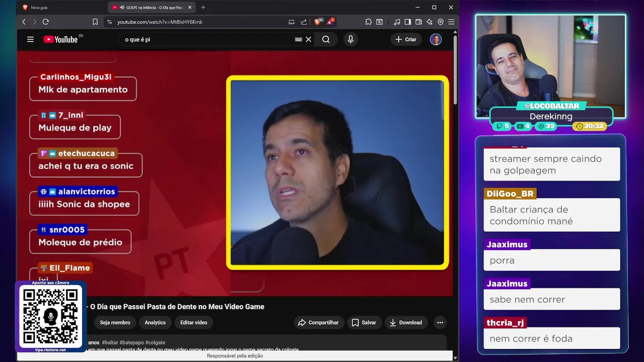The width and height of the screenshot is (644, 362).
Task: Open the browser hamburger main menu
Action: coord(451,22)
